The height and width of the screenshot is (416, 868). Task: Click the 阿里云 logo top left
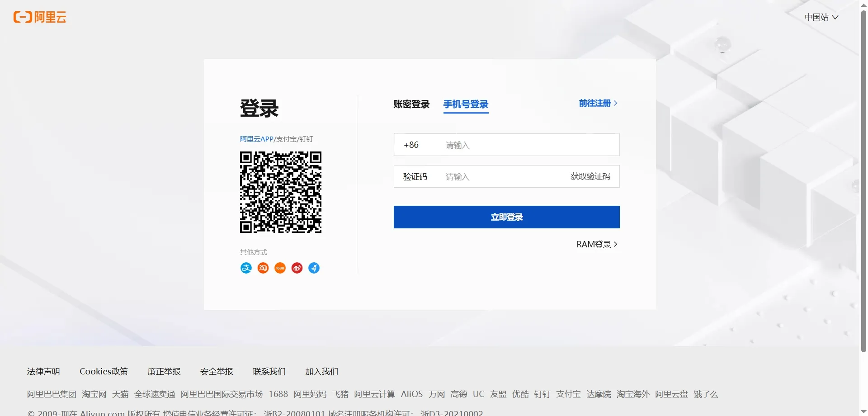tap(39, 17)
